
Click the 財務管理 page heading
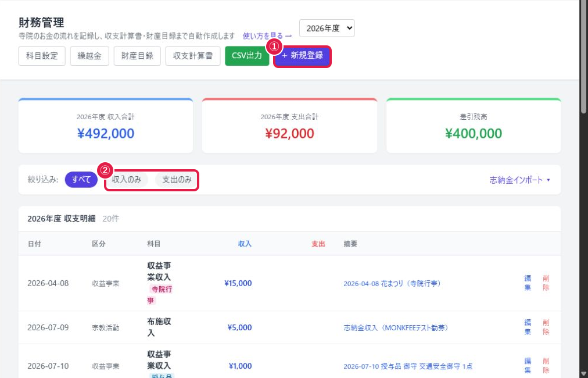[41, 23]
